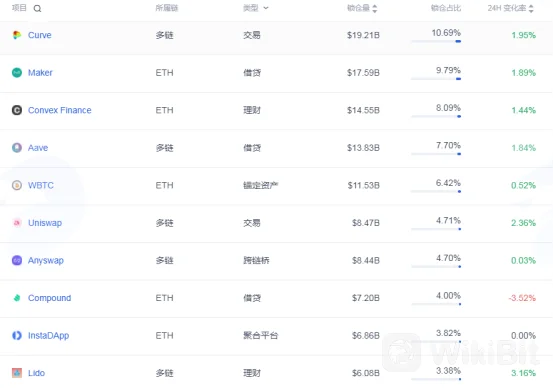554x389 pixels.
Task: Sort by 24H 变化率 column arrows
Action: tap(531, 8)
